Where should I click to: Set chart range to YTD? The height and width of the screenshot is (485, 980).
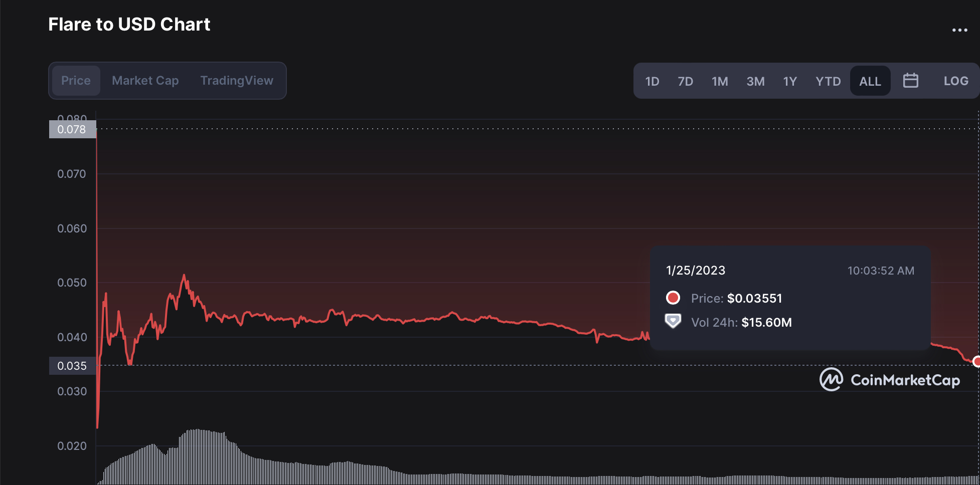[828, 81]
